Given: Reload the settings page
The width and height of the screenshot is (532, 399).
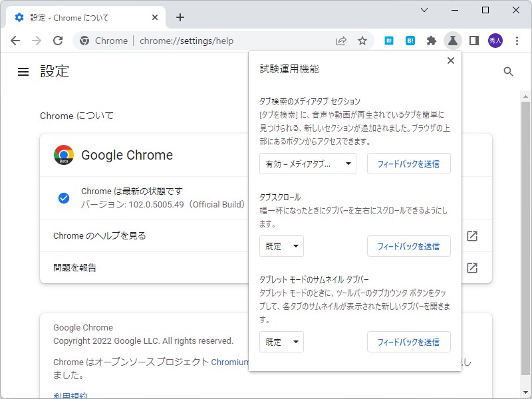Looking at the screenshot, I should (x=58, y=41).
